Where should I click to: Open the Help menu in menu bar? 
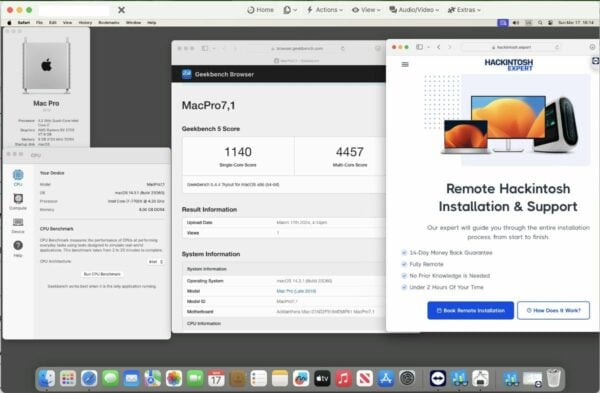pos(152,23)
